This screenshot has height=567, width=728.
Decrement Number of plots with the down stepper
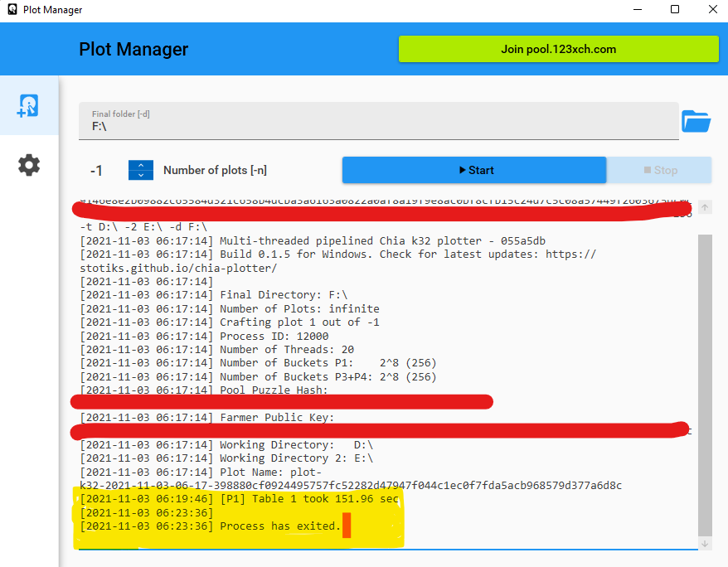tap(140, 175)
